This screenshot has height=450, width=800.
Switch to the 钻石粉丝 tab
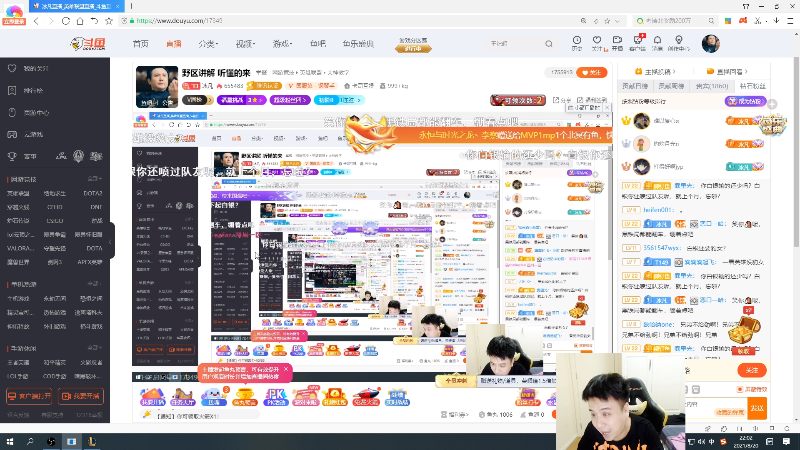click(x=752, y=86)
